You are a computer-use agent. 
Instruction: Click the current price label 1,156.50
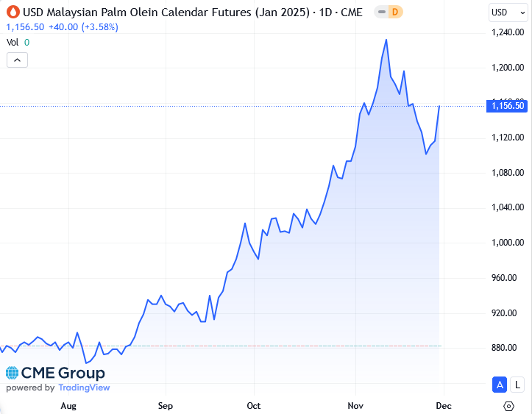tap(507, 106)
